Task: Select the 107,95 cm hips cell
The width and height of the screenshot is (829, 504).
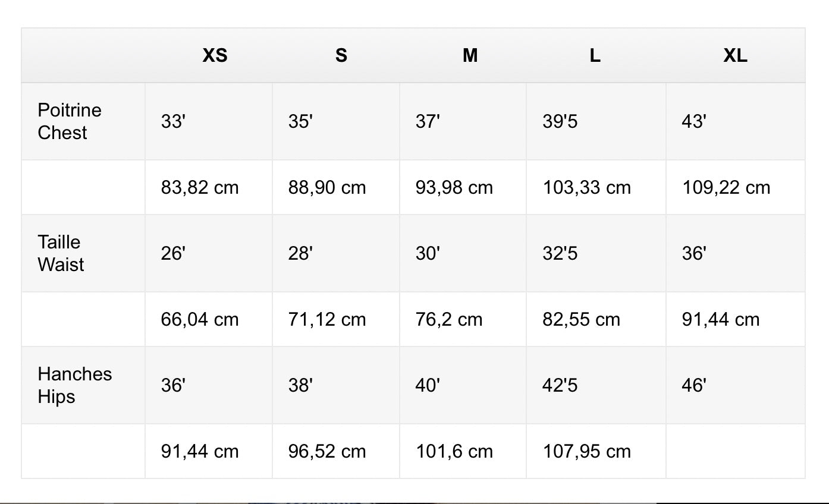Action: click(586, 452)
